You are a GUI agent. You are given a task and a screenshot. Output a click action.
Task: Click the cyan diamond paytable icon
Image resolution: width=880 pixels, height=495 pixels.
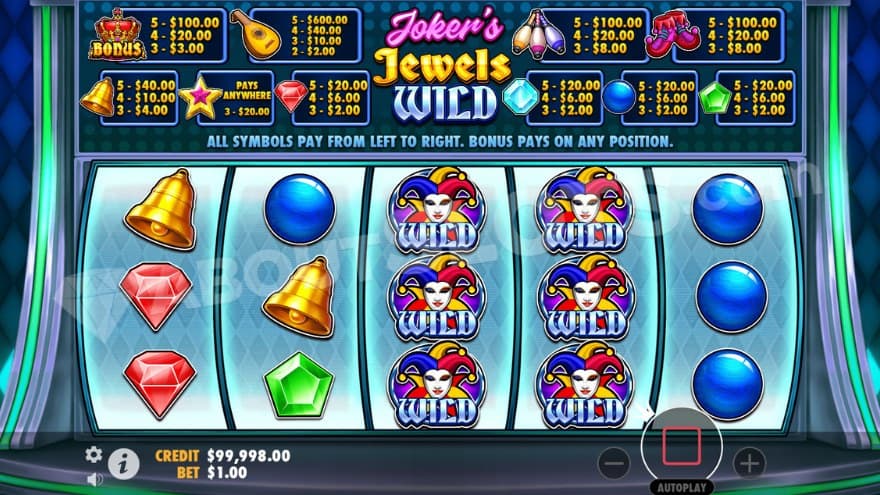tap(521, 98)
